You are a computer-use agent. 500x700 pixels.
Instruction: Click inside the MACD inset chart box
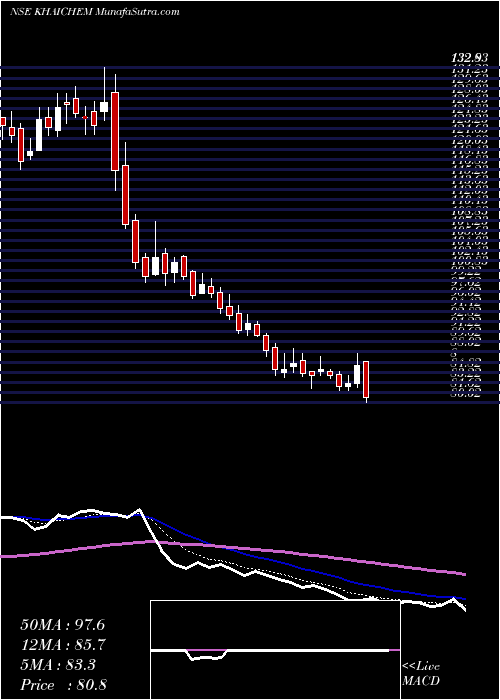(275, 650)
